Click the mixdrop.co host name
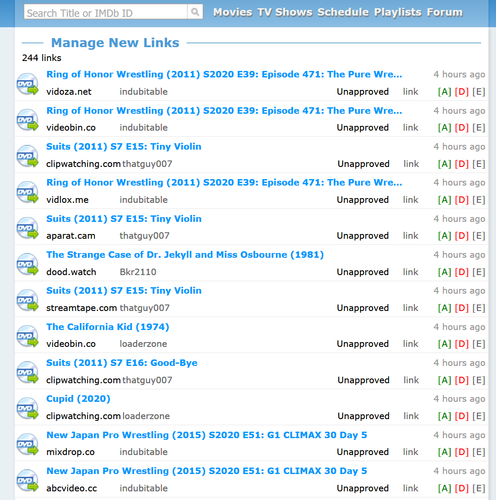This screenshot has height=500, width=496. click(70, 452)
